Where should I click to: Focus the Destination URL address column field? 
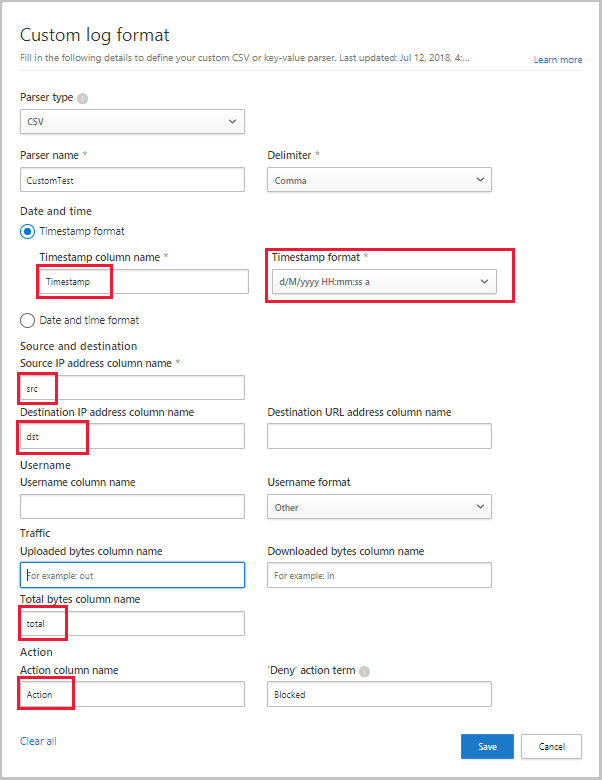point(379,436)
